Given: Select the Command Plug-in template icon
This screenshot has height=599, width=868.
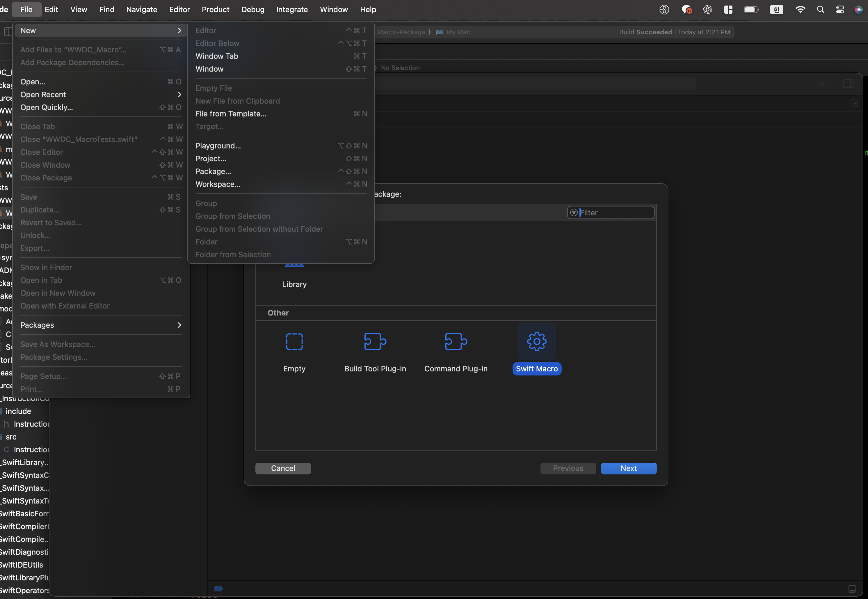Looking at the screenshot, I should point(456,341).
